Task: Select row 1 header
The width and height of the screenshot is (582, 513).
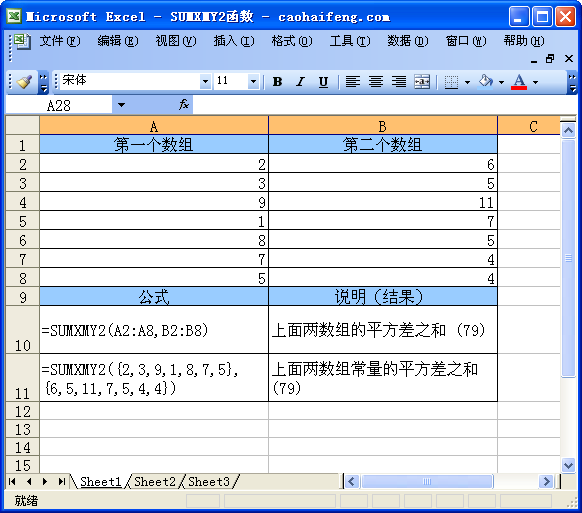Action: [23, 144]
